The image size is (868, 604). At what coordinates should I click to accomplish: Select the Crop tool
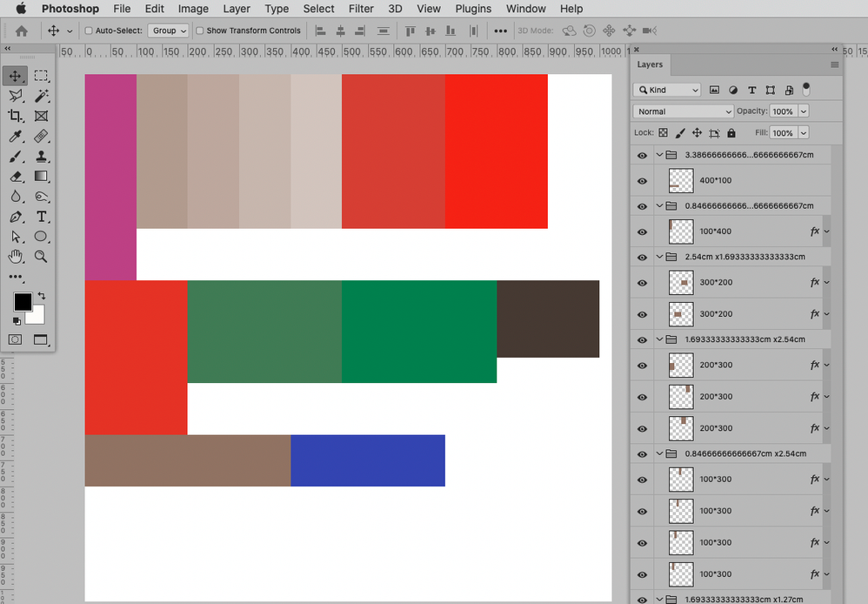(x=15, y=116)
